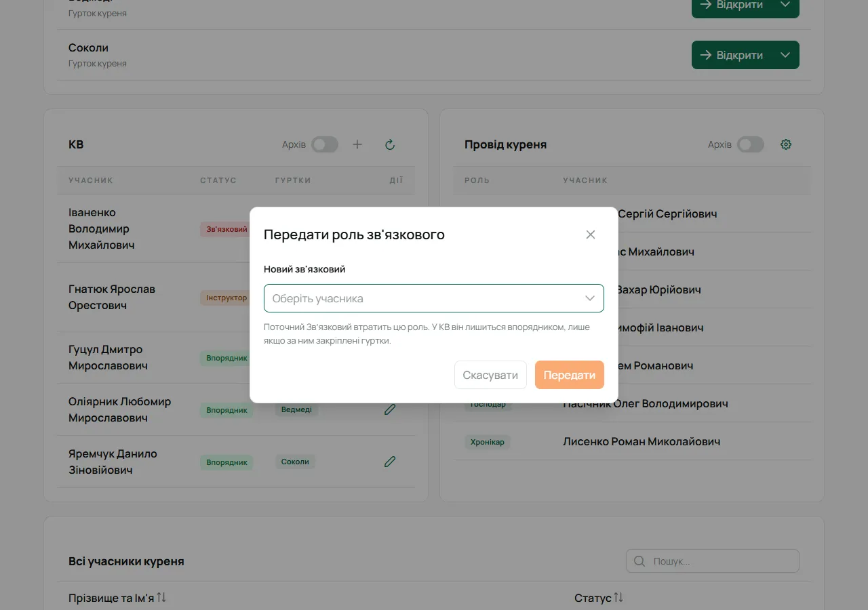Image resolution: width=868 pixels, height=610 pixels.
Task: Click the Інструктор status badge
Action: (x=226, y=298)
